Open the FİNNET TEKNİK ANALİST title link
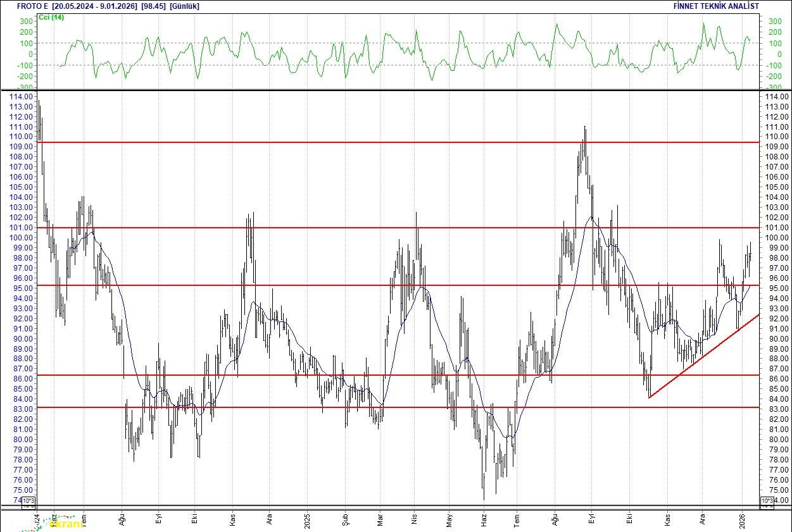The image size is (792, 532). pyautogui.click(x=716, y=6)
